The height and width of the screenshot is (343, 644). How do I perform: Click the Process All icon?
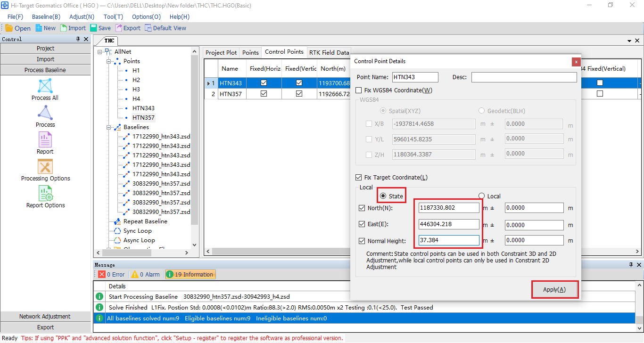coord(45,87)
